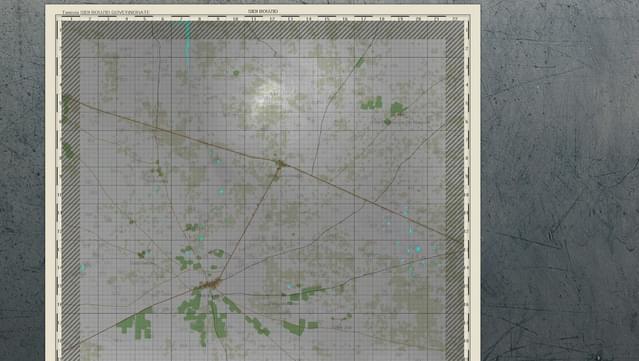This screenshot has width=639, height=361.
Task: Click the SIDI BOUZID title at top center
Action: click(x=263, y=11)
